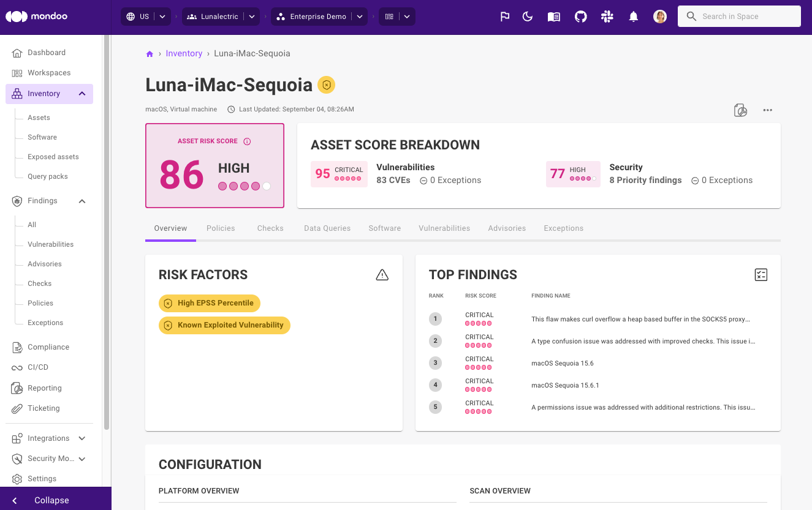The width and height of the screenshot is (812, 510).
Task: Open the Lunalectric organization dropdown
Action: (221, 17)
